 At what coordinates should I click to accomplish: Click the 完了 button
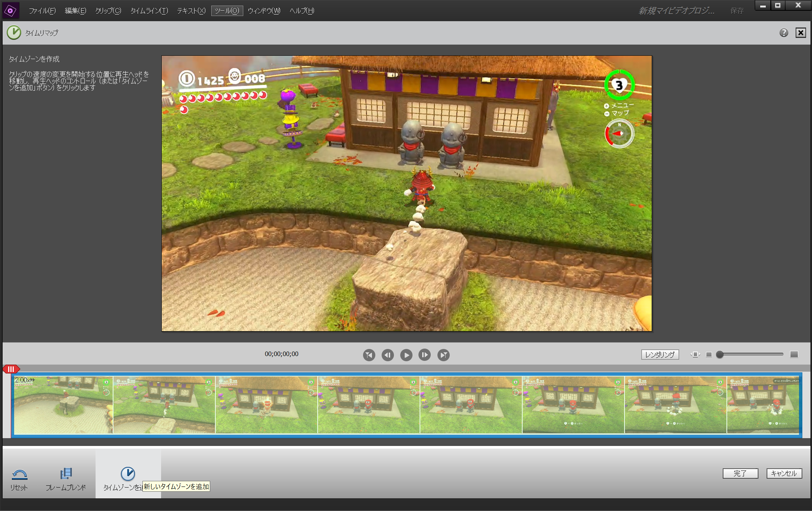(x=740, y=473)
